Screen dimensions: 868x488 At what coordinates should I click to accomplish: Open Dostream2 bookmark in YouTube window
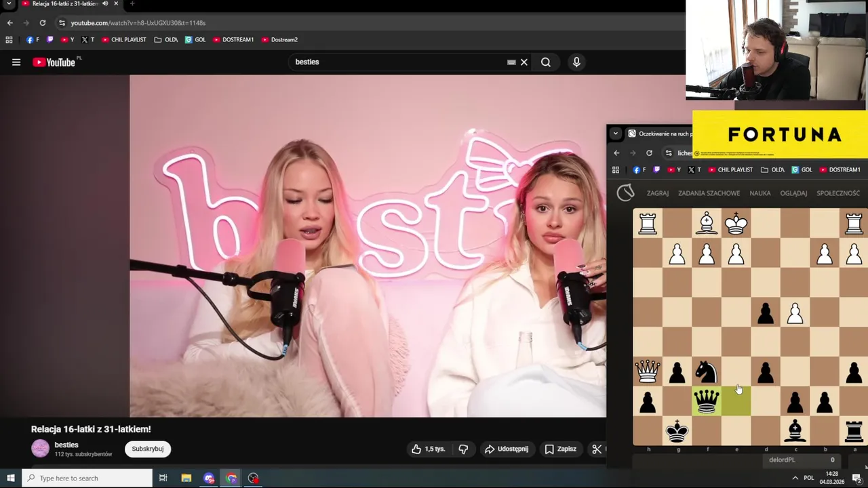click(279, 40)
